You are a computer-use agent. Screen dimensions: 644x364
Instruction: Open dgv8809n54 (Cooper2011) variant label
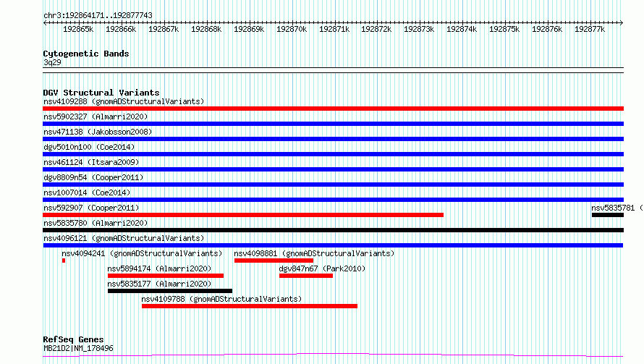click(93, 177)
